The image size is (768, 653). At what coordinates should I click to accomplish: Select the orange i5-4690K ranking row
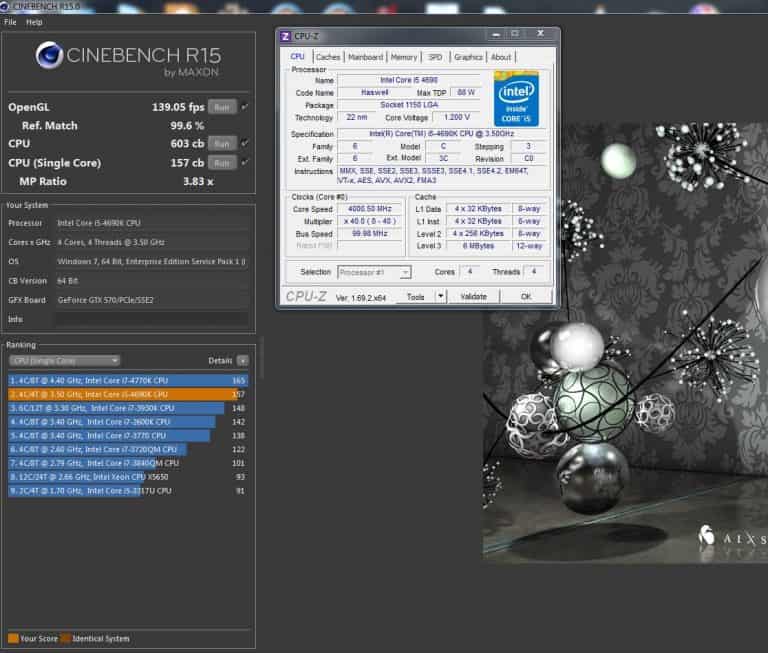coord(128,394)
